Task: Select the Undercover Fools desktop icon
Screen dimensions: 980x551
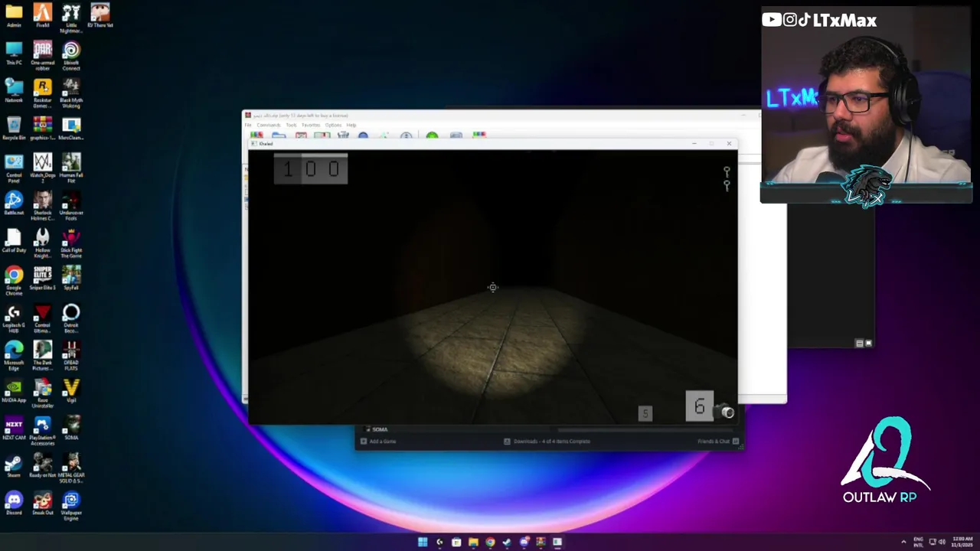Action: point(71,204)
